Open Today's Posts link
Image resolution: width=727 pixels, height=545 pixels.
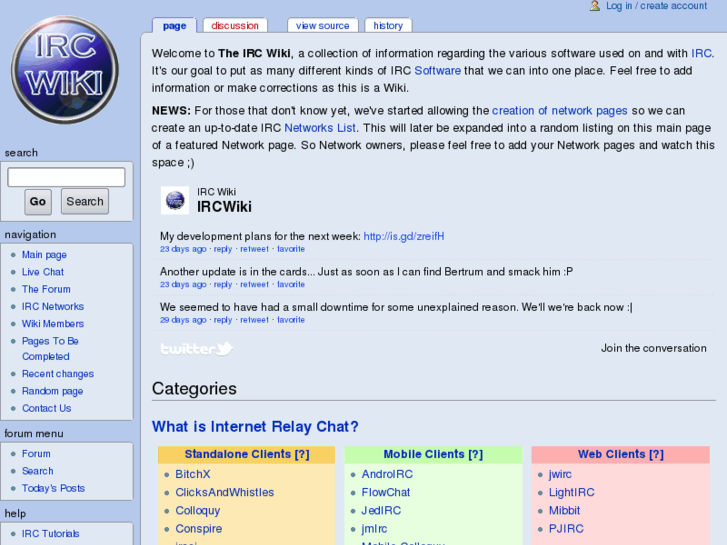pyautogui.click(x=53, y=488)
